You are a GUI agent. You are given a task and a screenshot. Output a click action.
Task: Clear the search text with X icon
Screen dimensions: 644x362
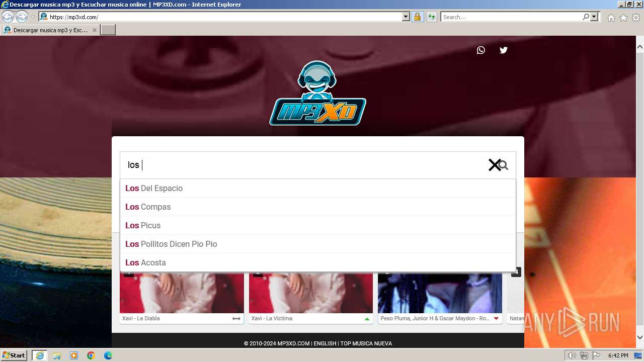click(x=494, y=165)
